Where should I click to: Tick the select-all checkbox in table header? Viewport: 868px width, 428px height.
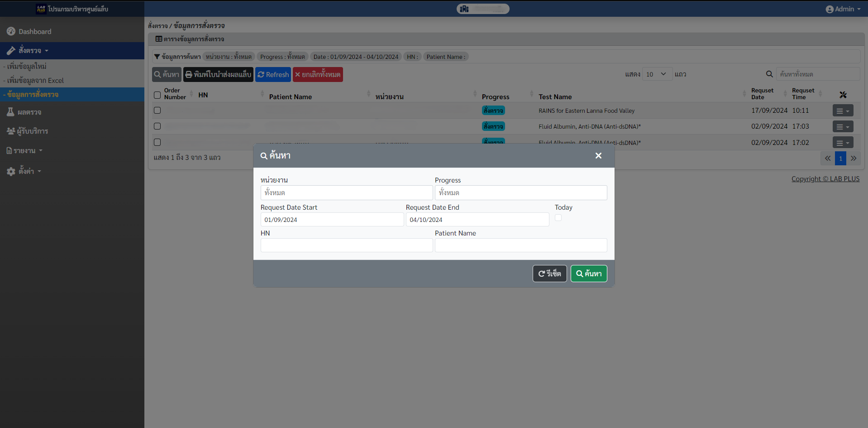[157, 95]
